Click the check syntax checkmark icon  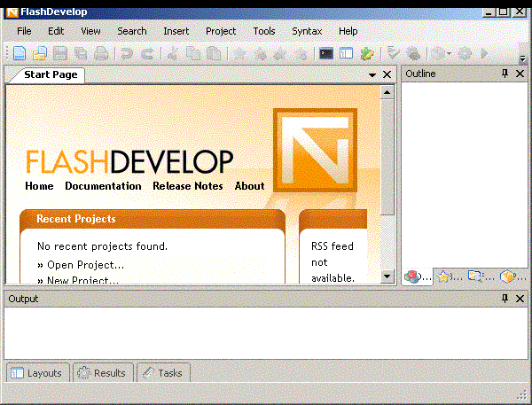coord(393,53)
